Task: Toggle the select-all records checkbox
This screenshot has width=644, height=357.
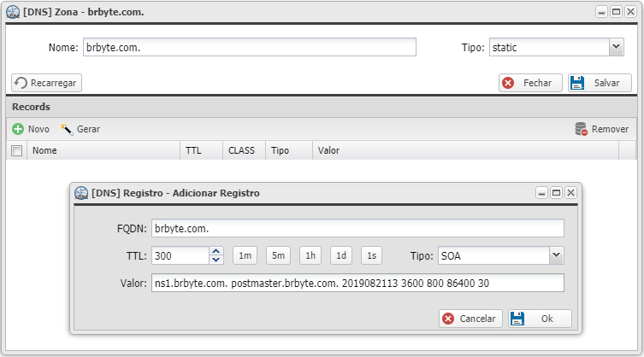Action: point(16,150)
